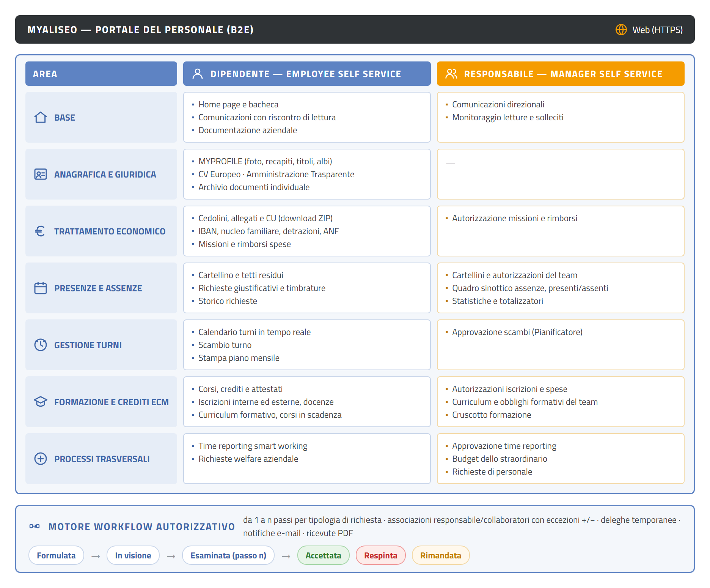This screenshot has height=588, width=710.
Task: Click 'Cartellino e tetti residui'
Action: [241, 275]
